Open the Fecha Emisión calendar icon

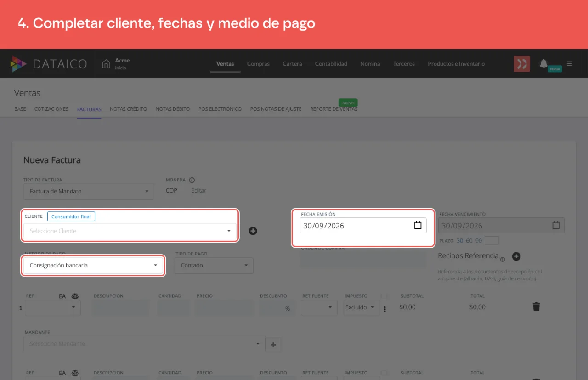click(418, 225)
